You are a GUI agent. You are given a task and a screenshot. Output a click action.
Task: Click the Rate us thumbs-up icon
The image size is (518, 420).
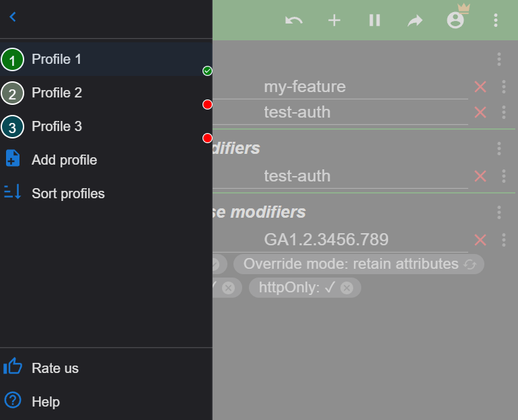pos(13,367)
